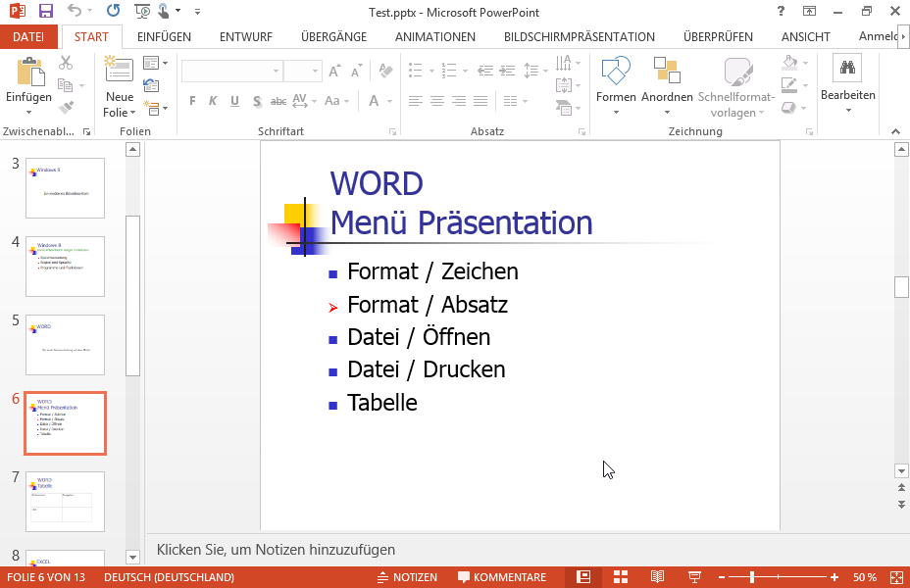Screen dimensions: 910x588
Task: Justify text in Absatz group
Action: [x=480, y=101]
